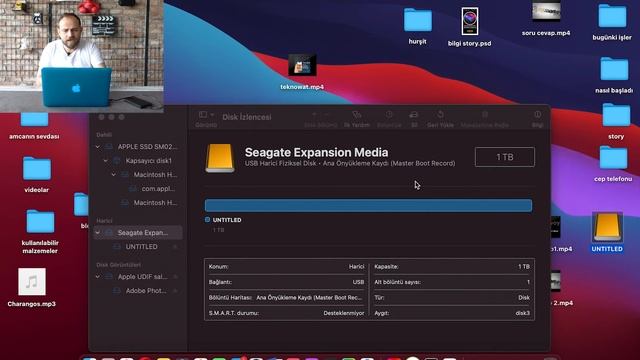Click the 1 TB capacity box
The image size is (640, 360).
(504, 157)
